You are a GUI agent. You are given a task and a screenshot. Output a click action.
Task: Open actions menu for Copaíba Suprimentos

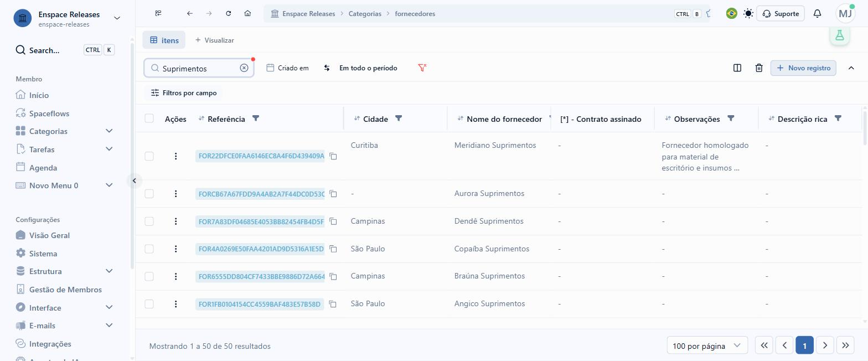(x=175, y=249)
